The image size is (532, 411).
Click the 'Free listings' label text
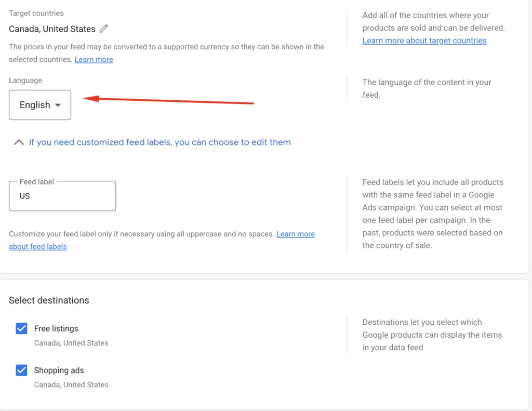[56, 328]
